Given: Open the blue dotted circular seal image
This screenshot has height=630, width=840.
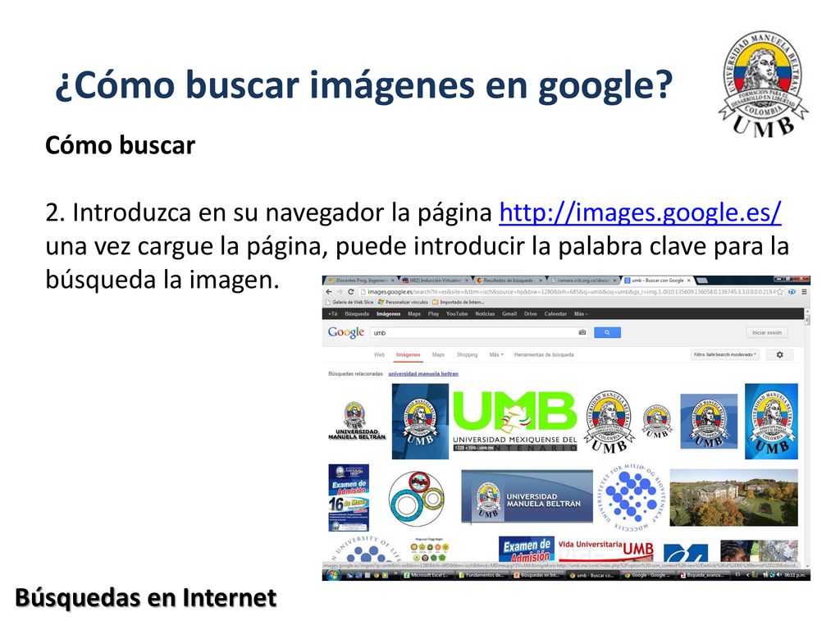Looking at the screenshot, I should coord(631,498).
